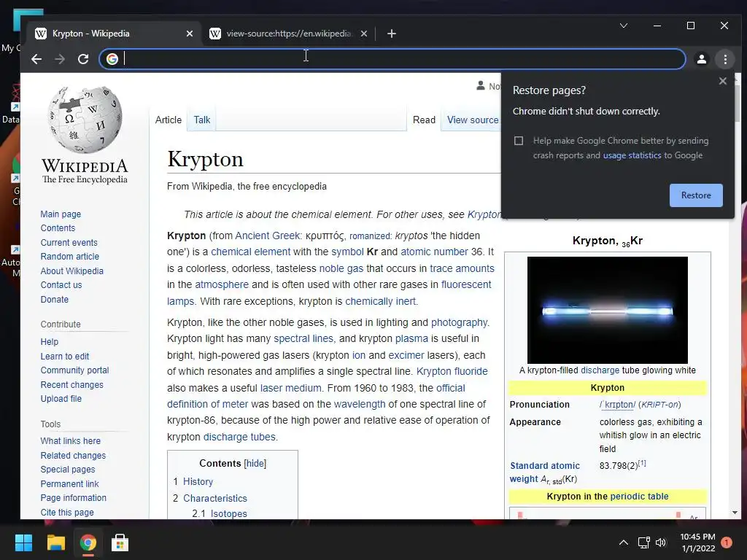Open Current events in the sidebar
747x560 pixels.
coord(69,242)
